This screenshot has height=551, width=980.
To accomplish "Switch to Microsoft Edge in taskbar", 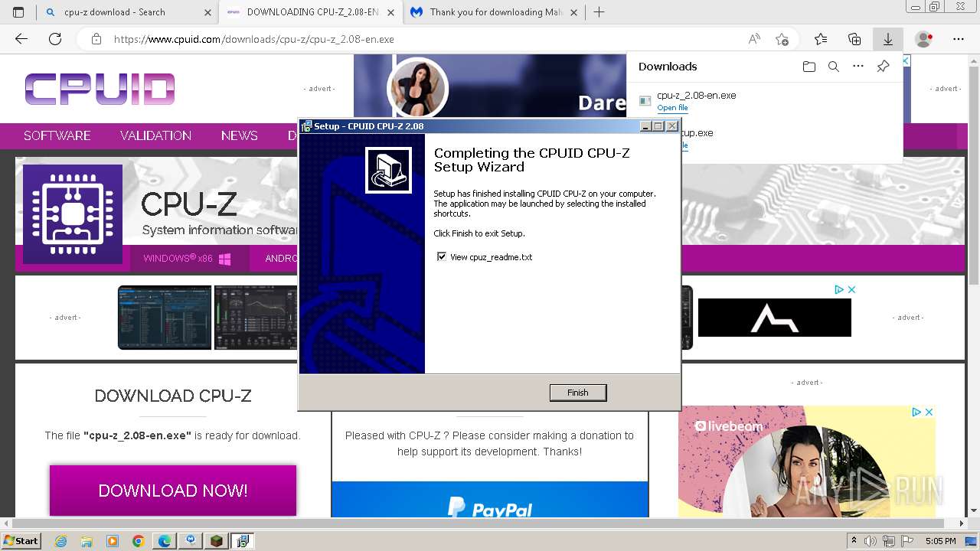I will point(164,541).
